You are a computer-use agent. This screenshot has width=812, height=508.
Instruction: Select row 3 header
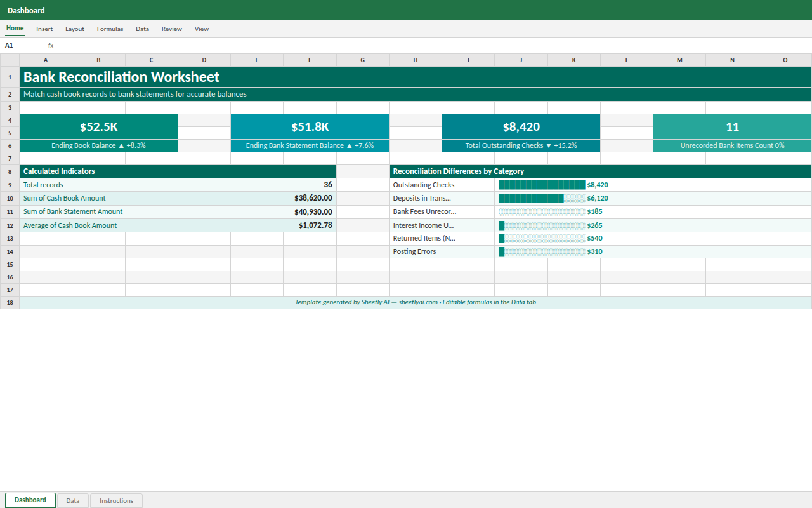[10, 108]
